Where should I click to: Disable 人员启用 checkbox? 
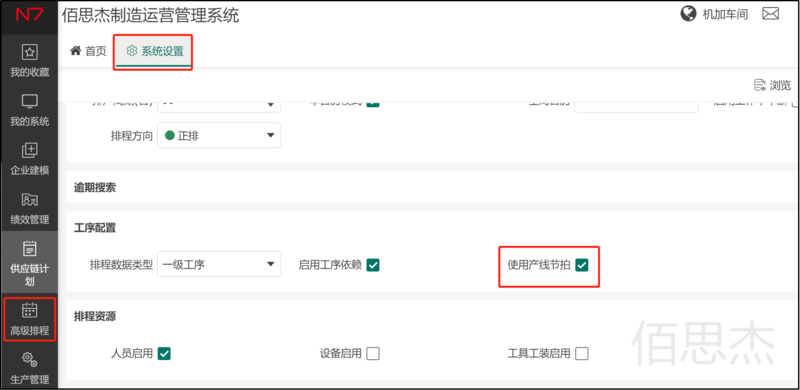[164, 353]
